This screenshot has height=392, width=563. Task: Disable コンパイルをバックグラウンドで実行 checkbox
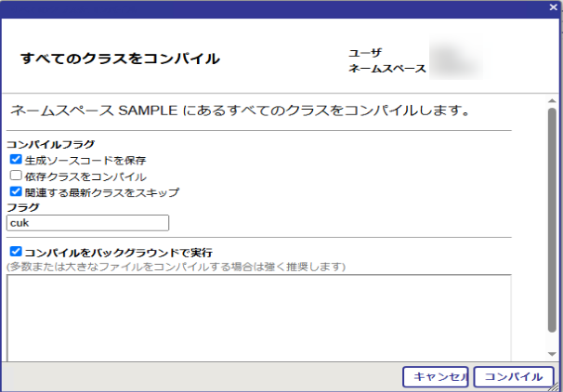(x=16, y=252)
